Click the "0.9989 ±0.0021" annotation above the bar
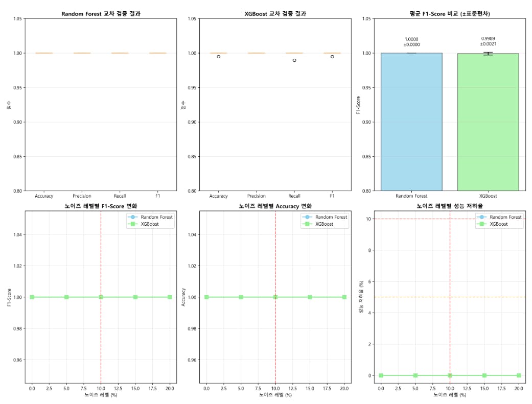Screen dimensions: 532x404 point(488,41)
